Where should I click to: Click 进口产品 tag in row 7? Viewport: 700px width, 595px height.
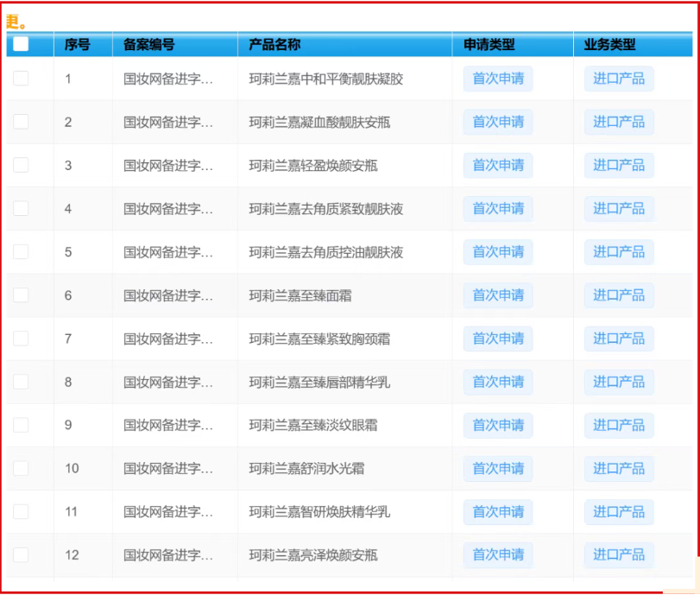click(619, 339)
